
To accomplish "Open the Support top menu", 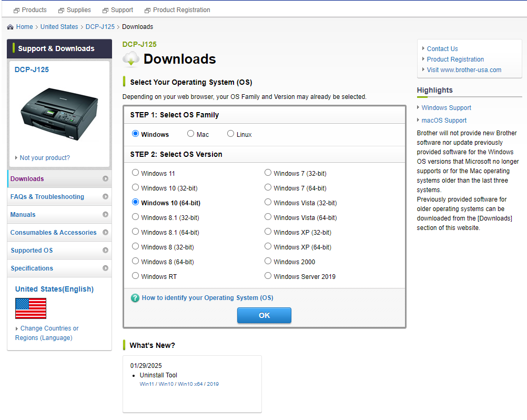I will point(122,10).
